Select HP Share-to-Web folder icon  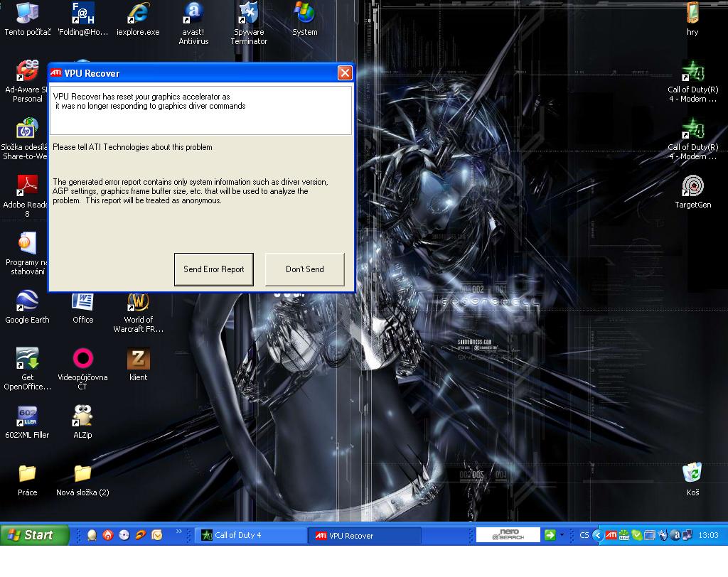click(x=25, y=139)
